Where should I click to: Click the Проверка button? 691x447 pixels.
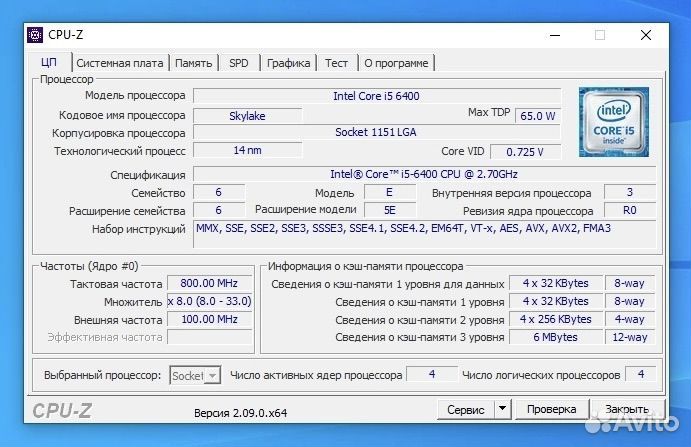(x=551, y=410)
